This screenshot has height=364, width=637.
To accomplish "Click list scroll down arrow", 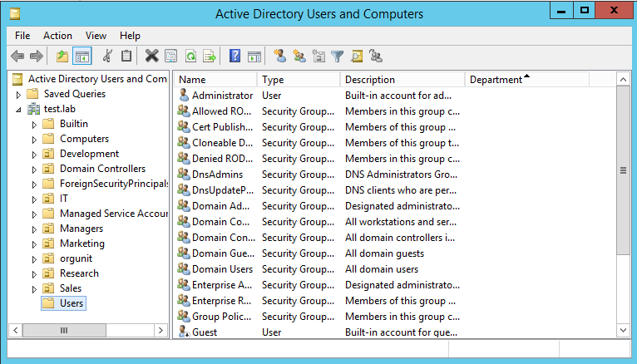I will (x=623, y=330).
